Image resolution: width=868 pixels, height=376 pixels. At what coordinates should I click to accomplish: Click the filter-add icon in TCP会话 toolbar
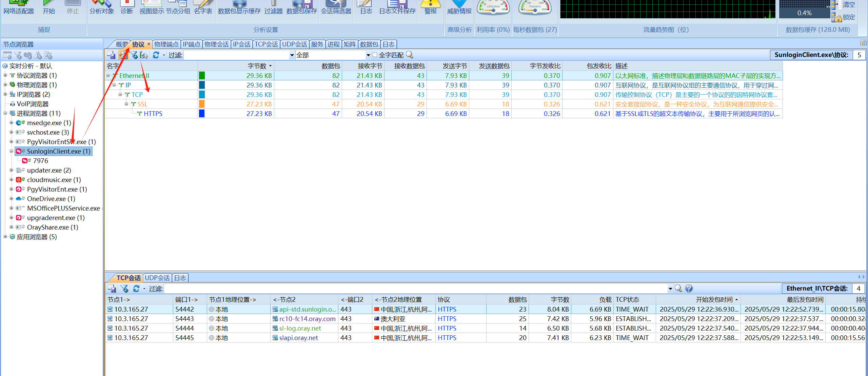tap(124, 289)
